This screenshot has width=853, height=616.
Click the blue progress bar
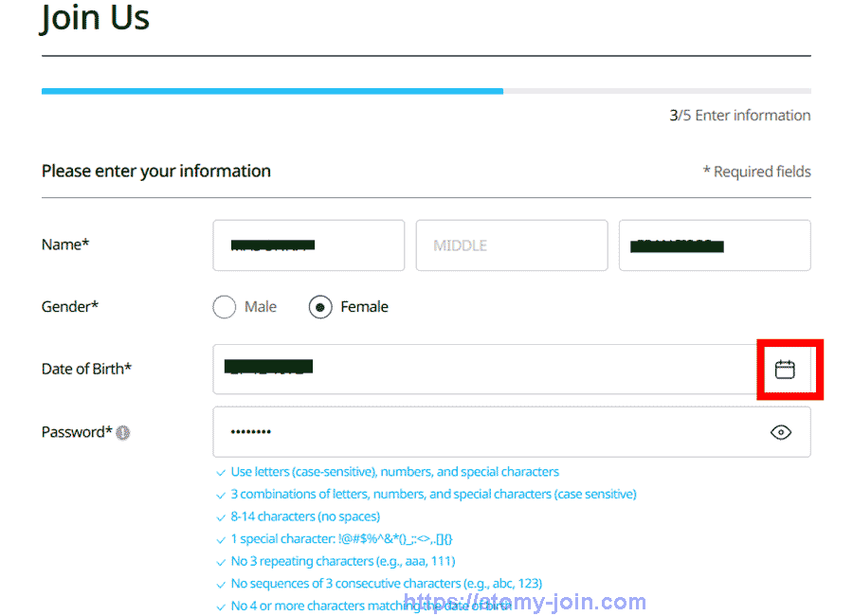tap(272, 91)
